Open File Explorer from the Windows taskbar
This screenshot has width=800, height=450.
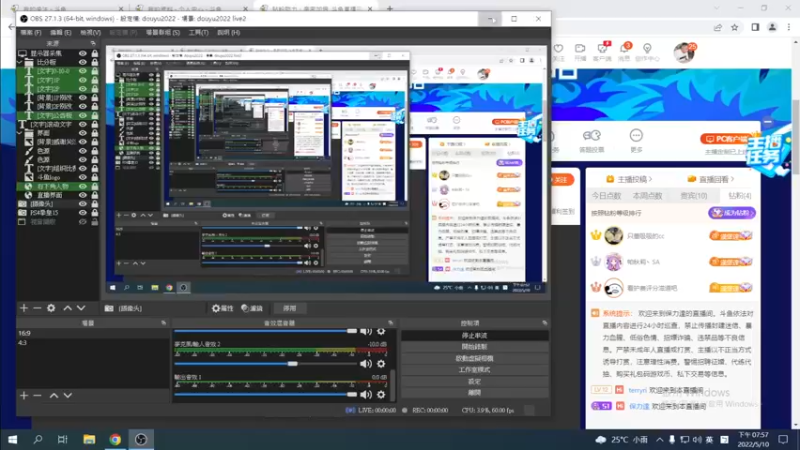click(89, 439)
